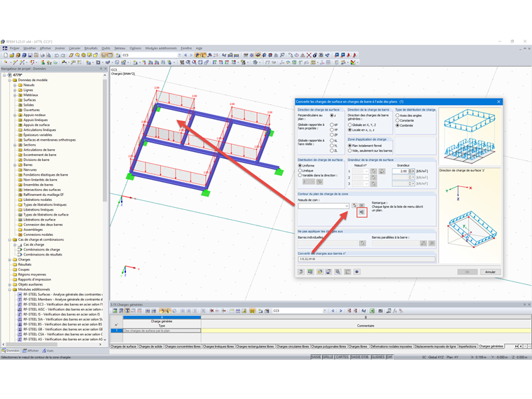Click the delete row red X in table toolbar
The height and width of the screenshot is (399, 532).
tap(211, 311)
